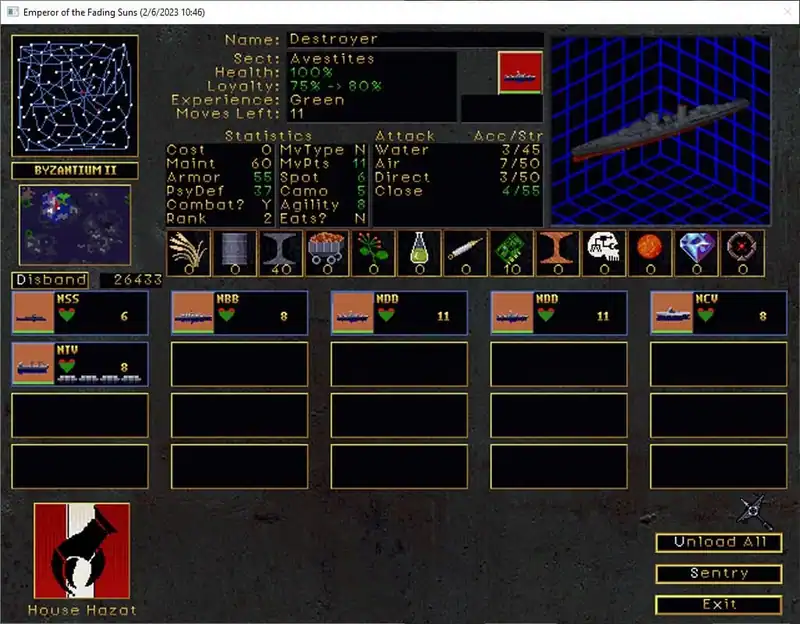
Task: Click the Maint 60 statistic
Action: 219,164
